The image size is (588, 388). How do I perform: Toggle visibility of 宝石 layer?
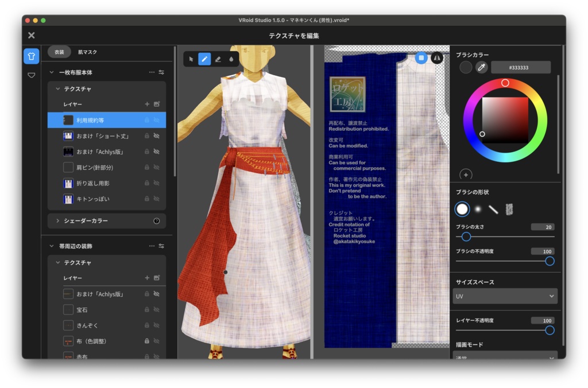157,309
